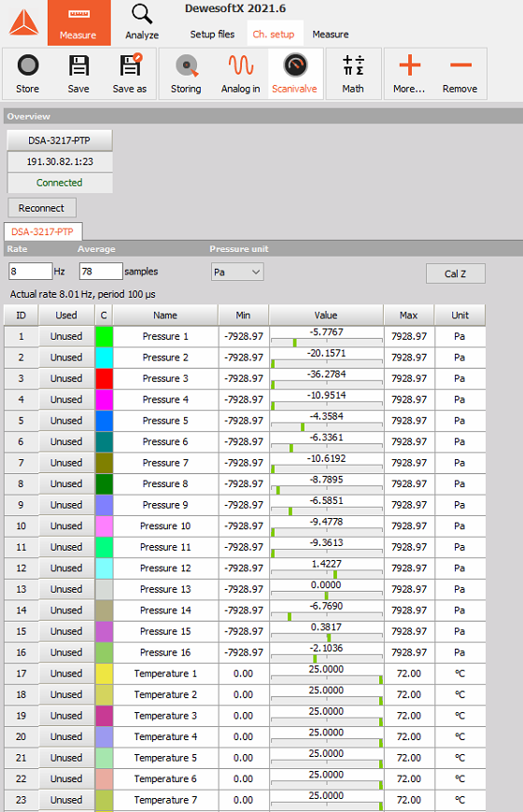Toggle Unused for Temperature 7 channel
523x812 pixels.
(x=66, y=800)
